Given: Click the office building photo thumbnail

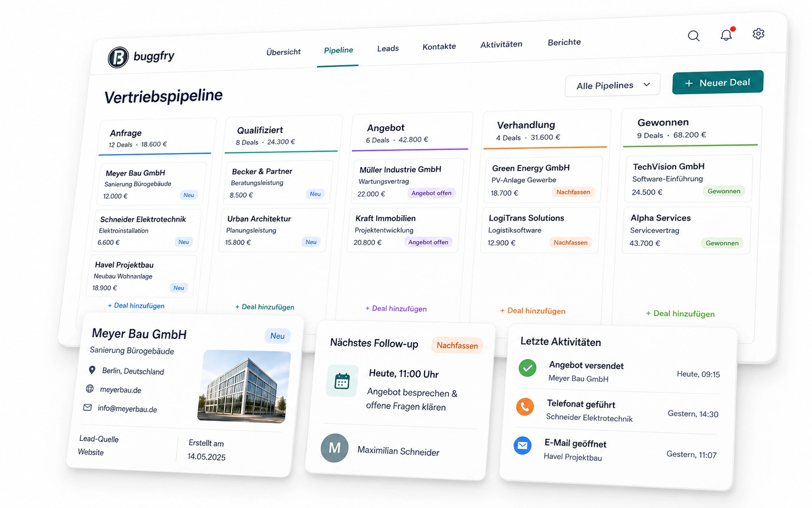Looking at the screenshot, I should tap(244, 386).
